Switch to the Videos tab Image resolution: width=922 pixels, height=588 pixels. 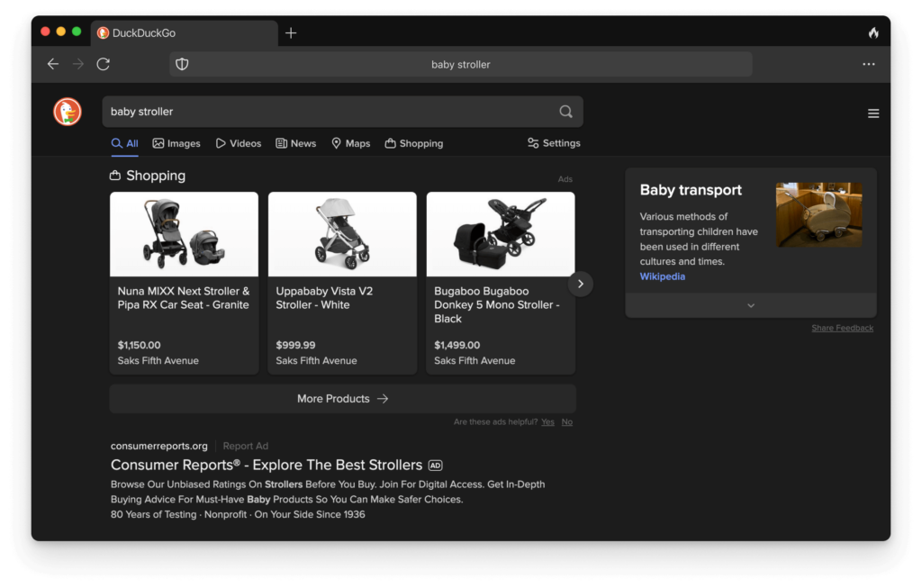coord(238,143)
